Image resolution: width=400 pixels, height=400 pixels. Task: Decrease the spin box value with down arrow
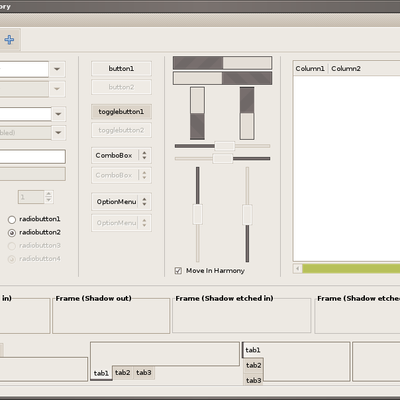click(x=49, y=200)
